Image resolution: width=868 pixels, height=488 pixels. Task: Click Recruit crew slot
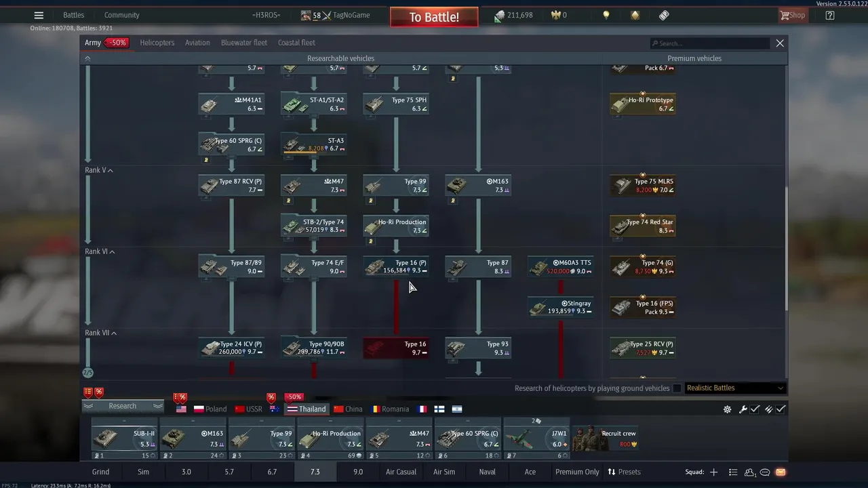point(605,439)
